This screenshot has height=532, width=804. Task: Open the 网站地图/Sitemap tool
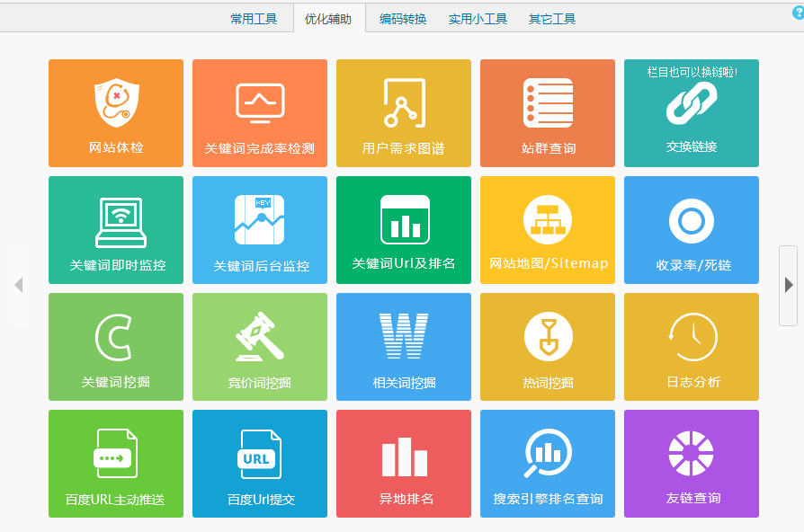click(x=548, y=230)
